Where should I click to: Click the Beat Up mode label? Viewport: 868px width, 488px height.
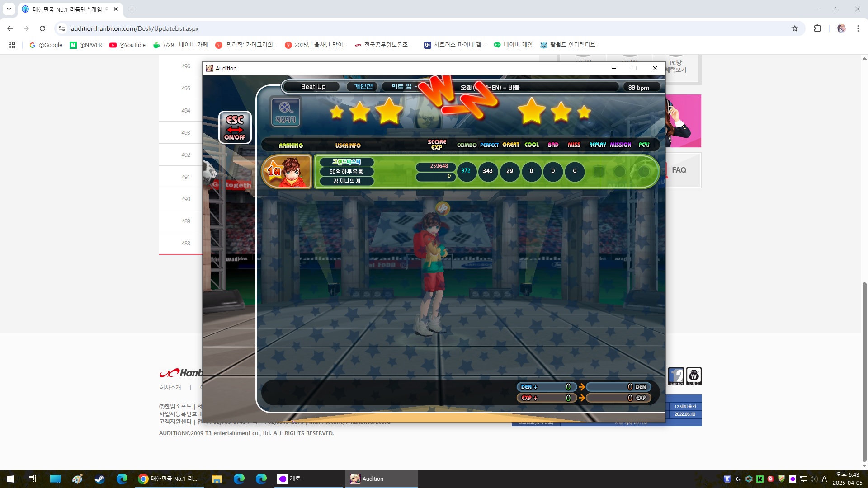click(x=313, y=87)
